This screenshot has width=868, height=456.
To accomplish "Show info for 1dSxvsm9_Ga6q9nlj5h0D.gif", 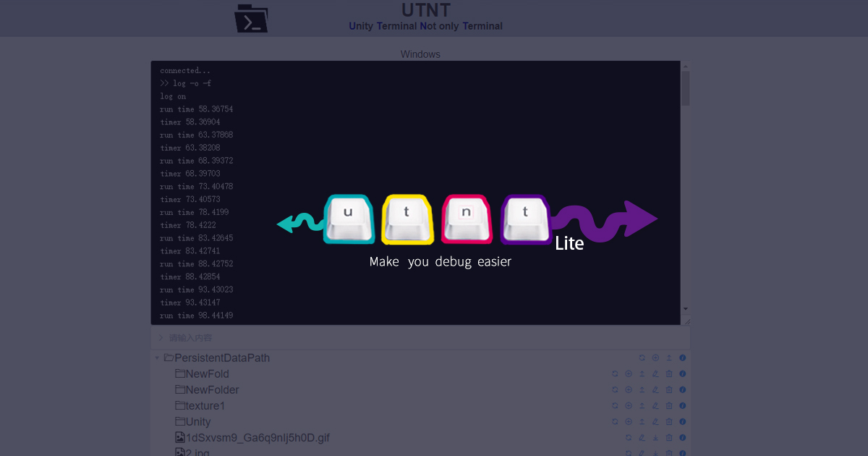I will pyautogui.click(x=682, y=437).
